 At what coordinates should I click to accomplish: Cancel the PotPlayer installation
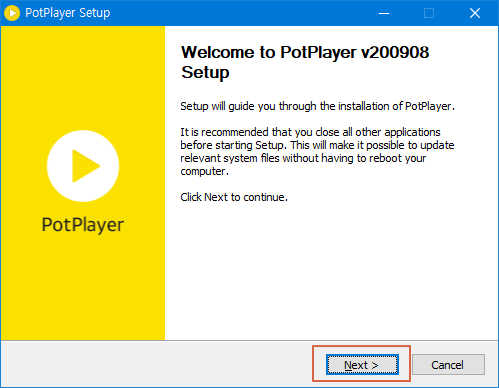[448, 365]
